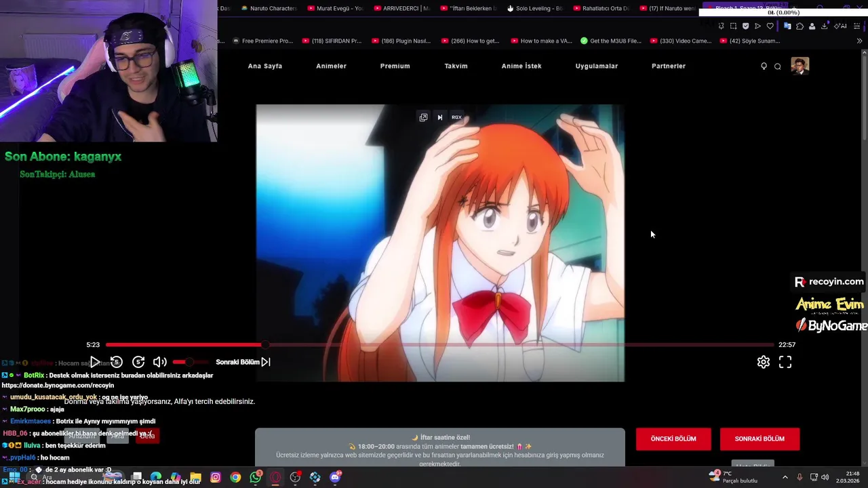Open site notifications bell

click(x=764, y=66)
